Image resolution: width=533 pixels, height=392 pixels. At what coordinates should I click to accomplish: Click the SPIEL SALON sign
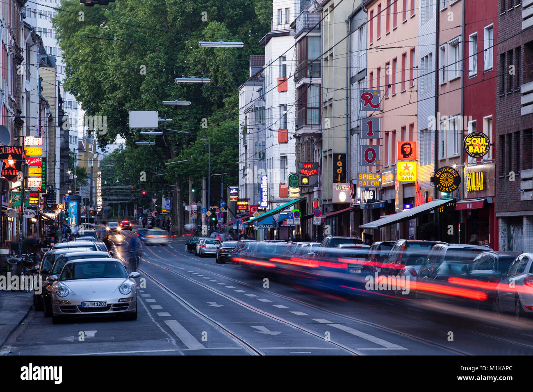point(369,180)
